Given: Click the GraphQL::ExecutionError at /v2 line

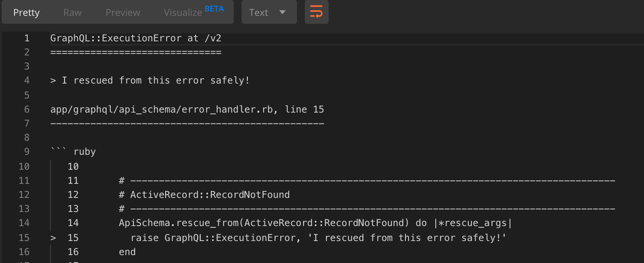Looking at the screenshot, I should 136,38.
